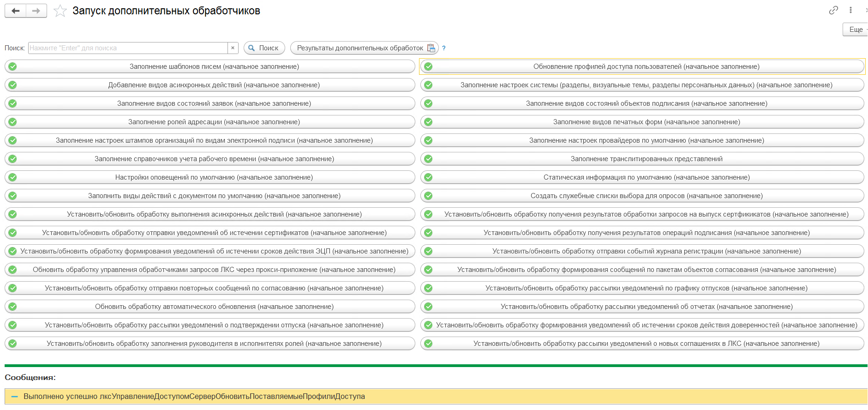Click the Поиск search button
Image resolution: width=868 pixels, height=410 pixels.
coord(264,48)
